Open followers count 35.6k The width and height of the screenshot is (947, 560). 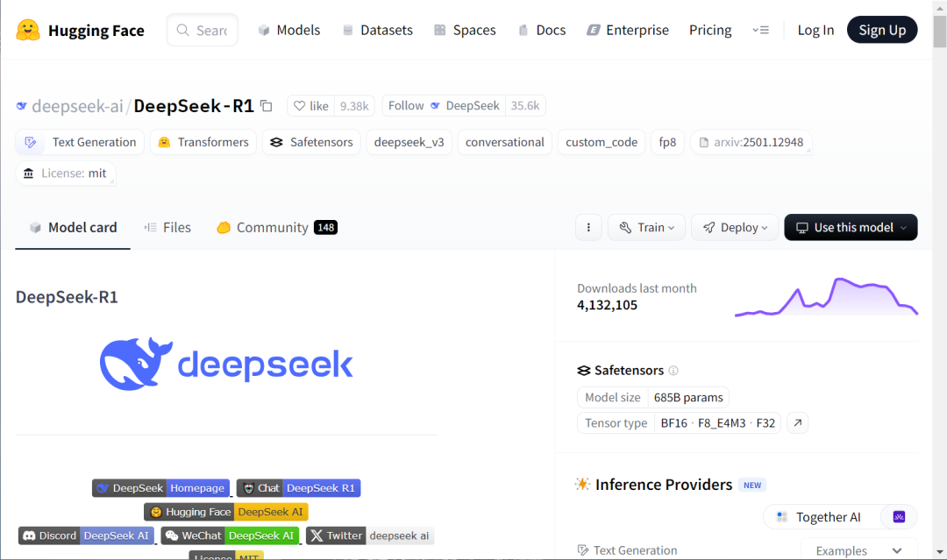(525, 106)
